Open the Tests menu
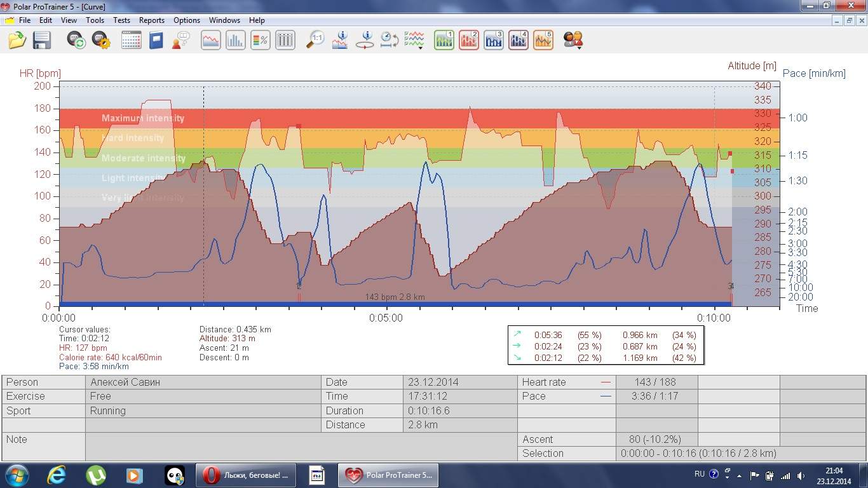 (x=122, y=20)
